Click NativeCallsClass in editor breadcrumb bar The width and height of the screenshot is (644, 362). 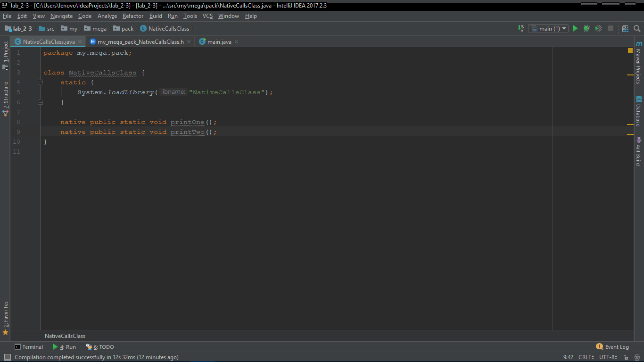(x=65, y=336)
